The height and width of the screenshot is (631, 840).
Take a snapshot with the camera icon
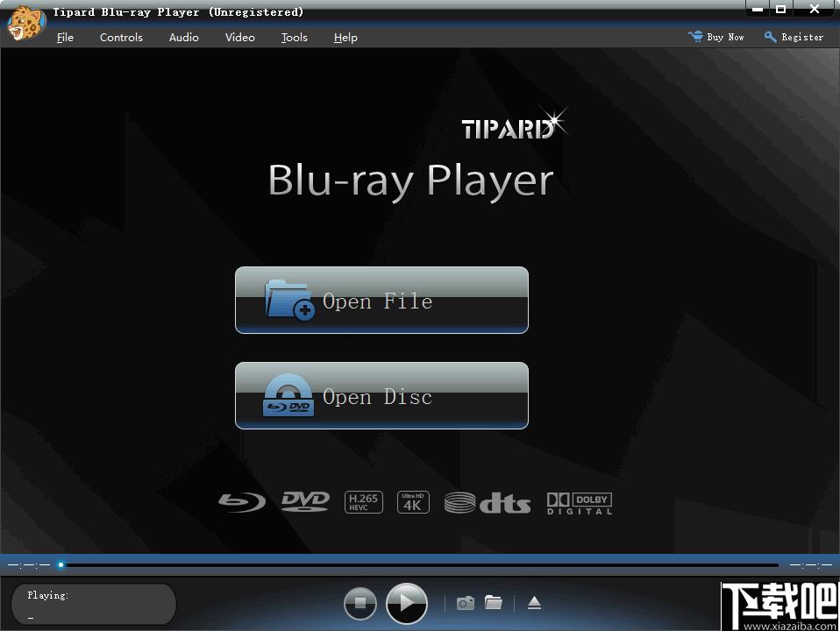pos(465,603)
